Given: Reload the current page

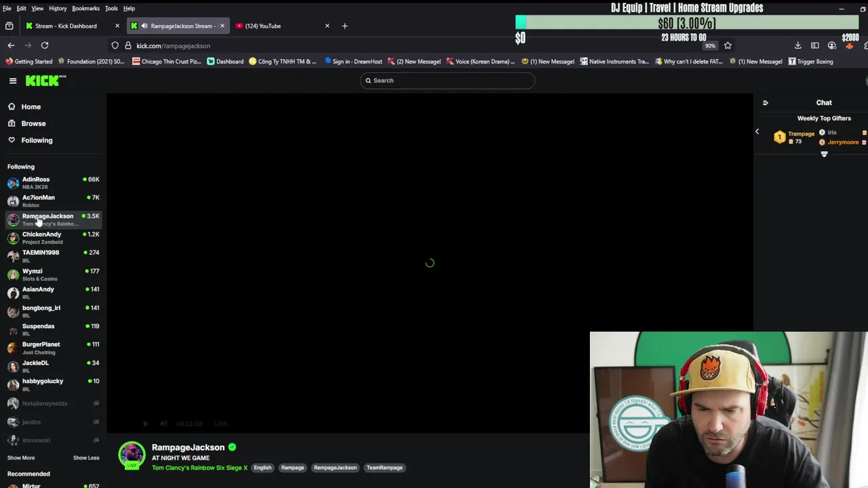Looking at the screenshot, I should coord(45,45).
